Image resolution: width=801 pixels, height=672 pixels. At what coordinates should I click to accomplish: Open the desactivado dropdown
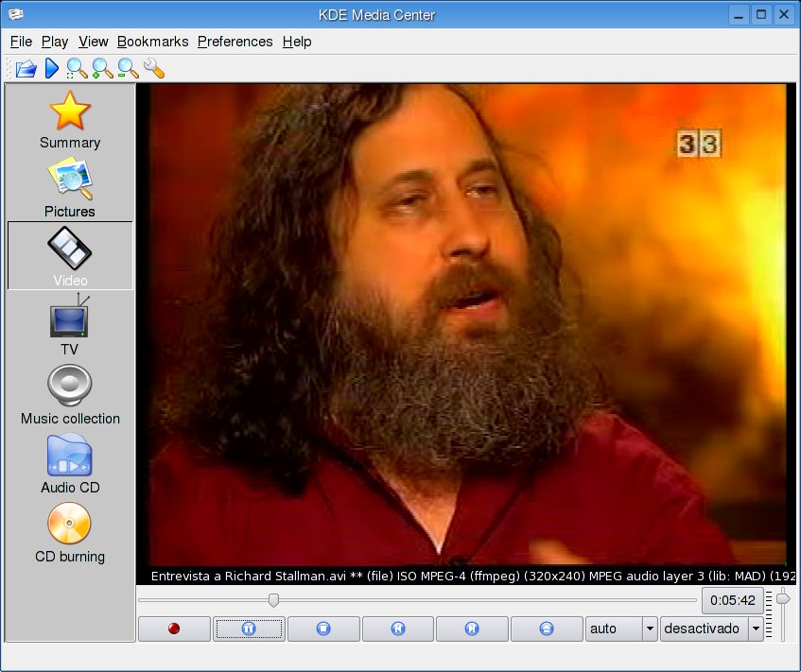711,629
